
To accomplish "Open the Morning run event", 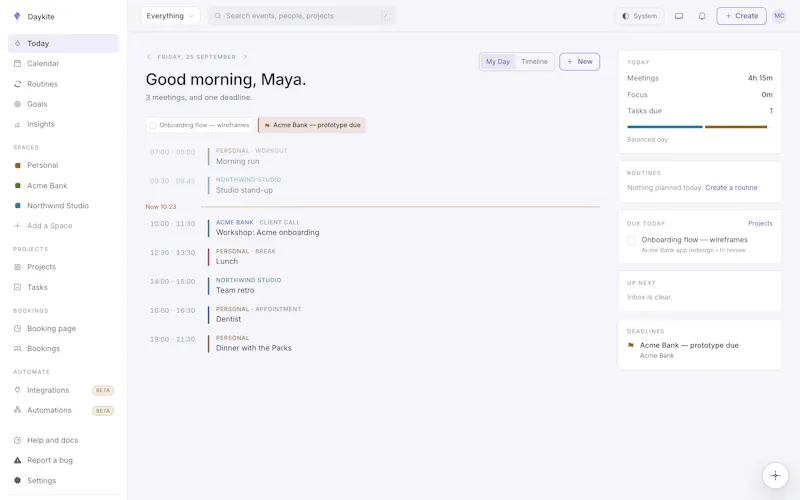I will (373, 156).
